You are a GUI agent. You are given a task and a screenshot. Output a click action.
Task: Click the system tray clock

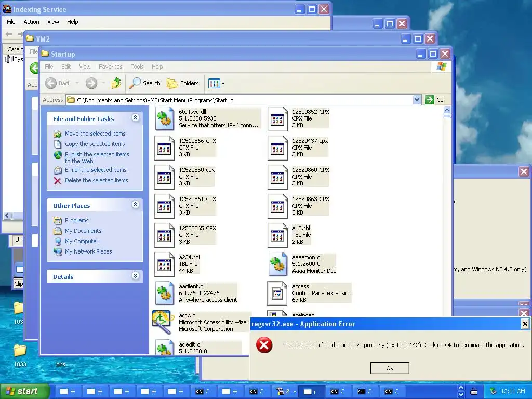513,391
